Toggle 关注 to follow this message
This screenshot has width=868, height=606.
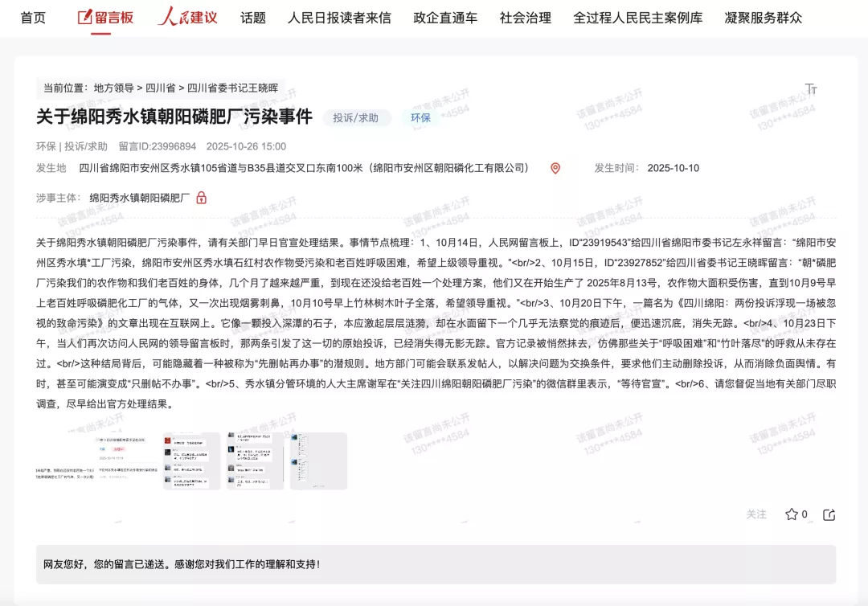[755, 515]
